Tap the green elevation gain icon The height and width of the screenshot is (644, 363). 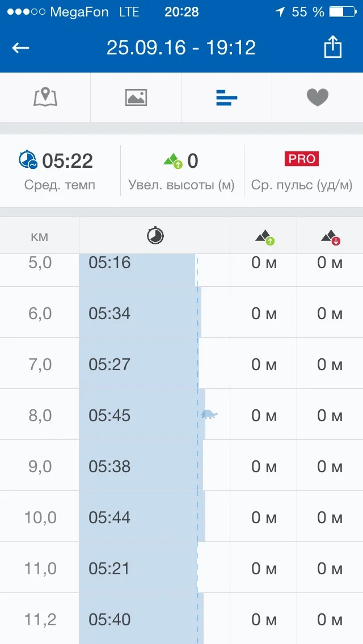point(172,161)
